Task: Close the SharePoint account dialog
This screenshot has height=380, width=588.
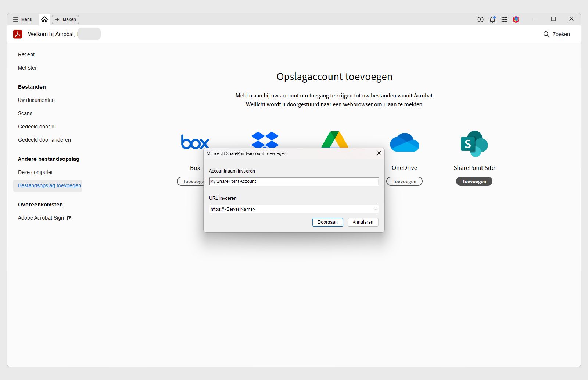Action: click(x=379, y=153)
